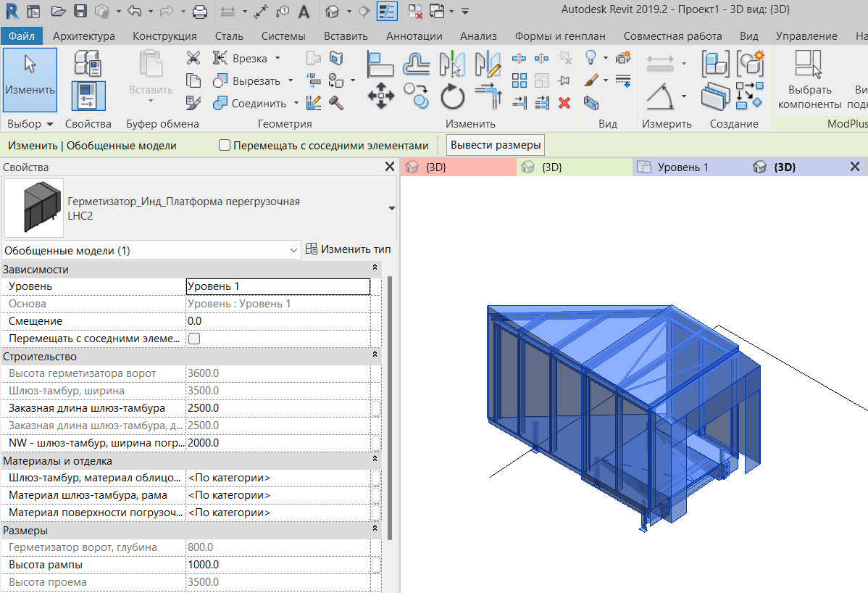Click the 'Вывести размеры' button

(x=496, y=145)
